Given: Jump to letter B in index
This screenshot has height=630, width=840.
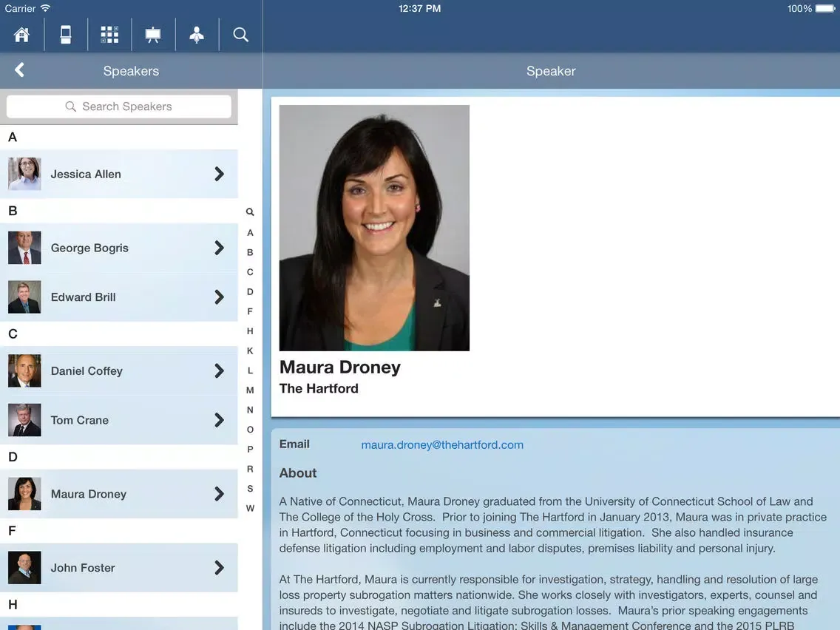Looking at the screenshot, I should coord(250,252).
